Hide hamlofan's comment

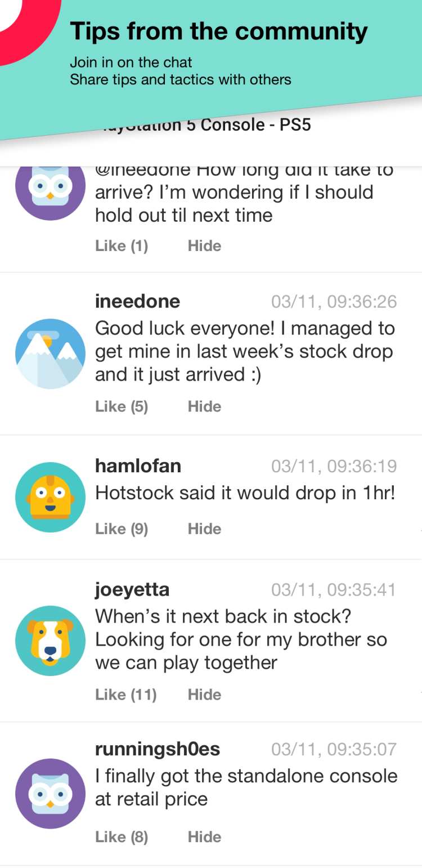click(x=204, y=529)
